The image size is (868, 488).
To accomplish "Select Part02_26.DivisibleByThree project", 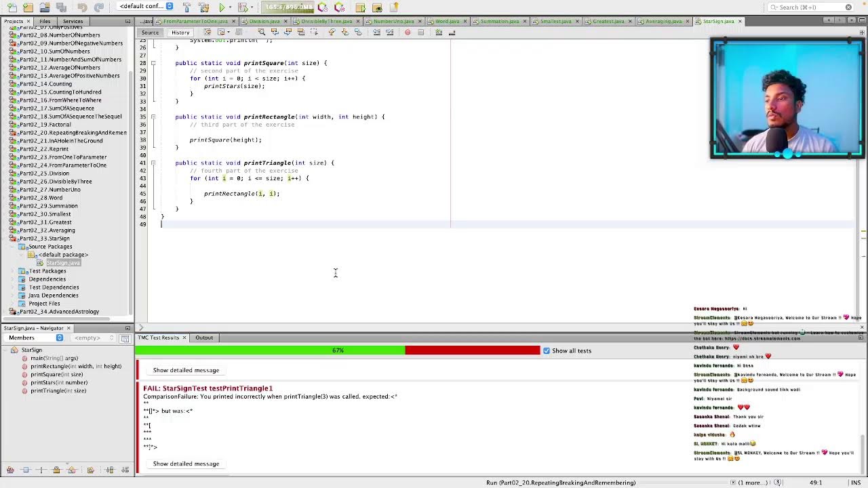I will (x=56, y=182).
